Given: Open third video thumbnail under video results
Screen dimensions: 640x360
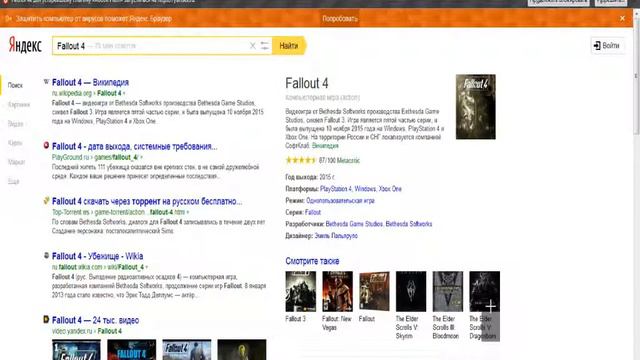Looking at the screenshot, I should [187, 350].
